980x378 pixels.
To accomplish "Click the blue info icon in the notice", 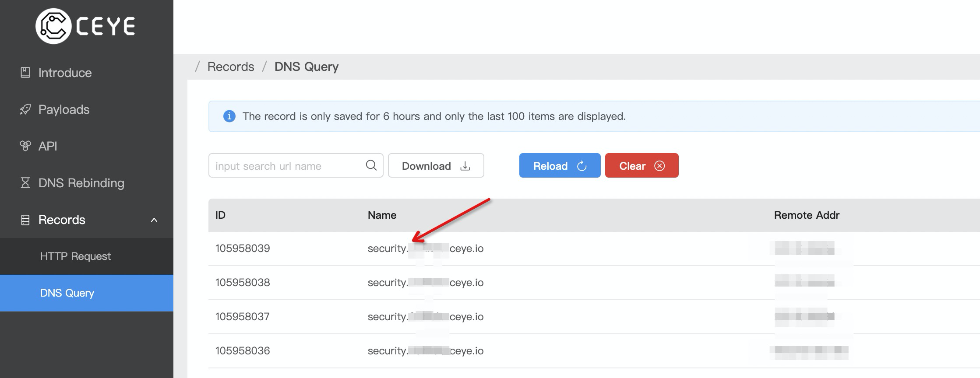I will (x=229, y=116).
